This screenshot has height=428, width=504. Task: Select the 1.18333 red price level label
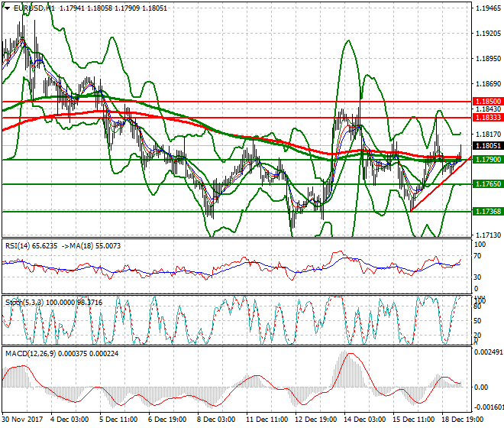click(x=488, y=118)
